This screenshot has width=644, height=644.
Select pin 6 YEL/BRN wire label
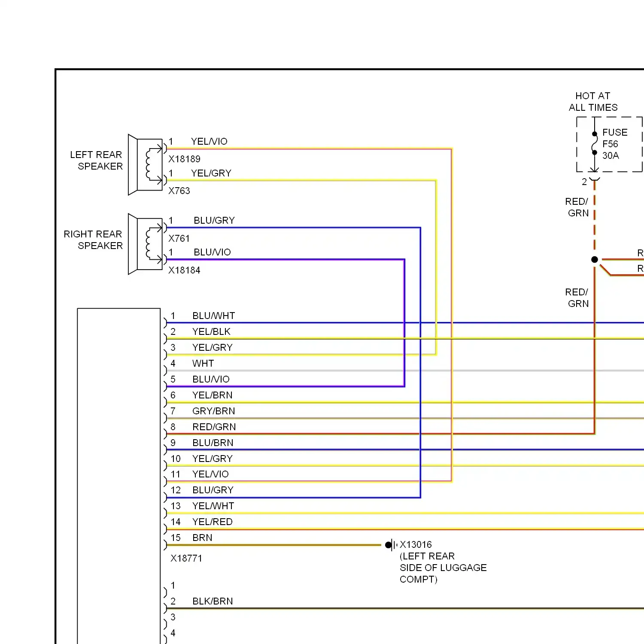[213, 395]
